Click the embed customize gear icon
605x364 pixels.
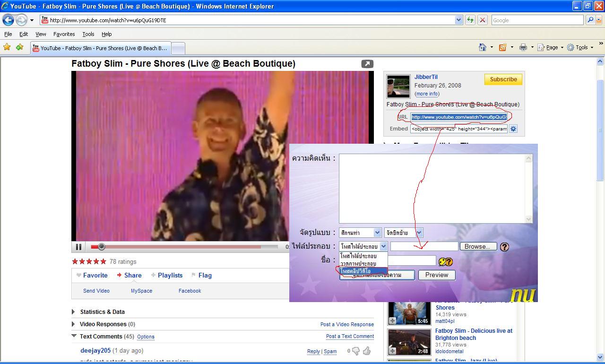[513, 129]
